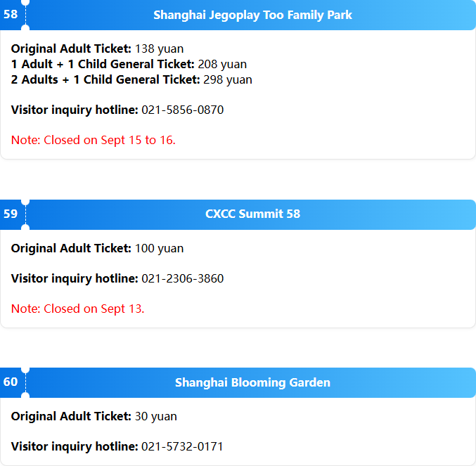This screenshot has height=466, width=476.
Task: Click the Blooming Garden Original Adult Ticket label
Action: [x=71, y=417]
